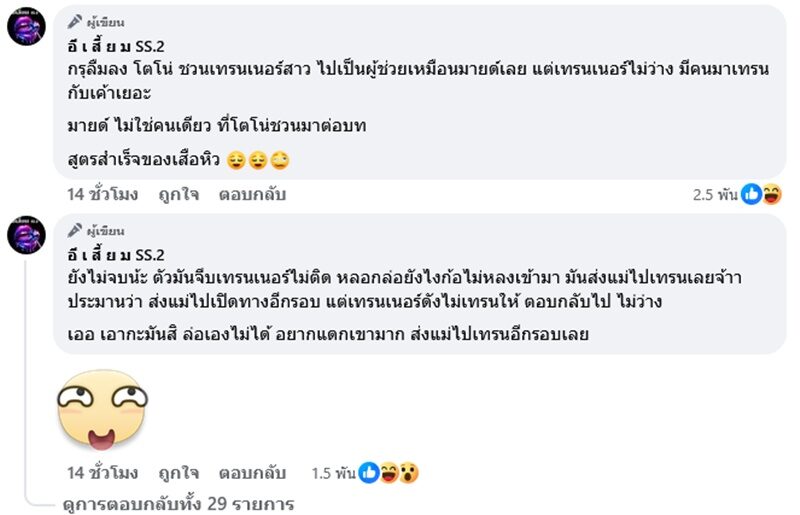Click the pen author badge icon above the second comment
This screenshot has height=515, width=800.
point(74,228)
